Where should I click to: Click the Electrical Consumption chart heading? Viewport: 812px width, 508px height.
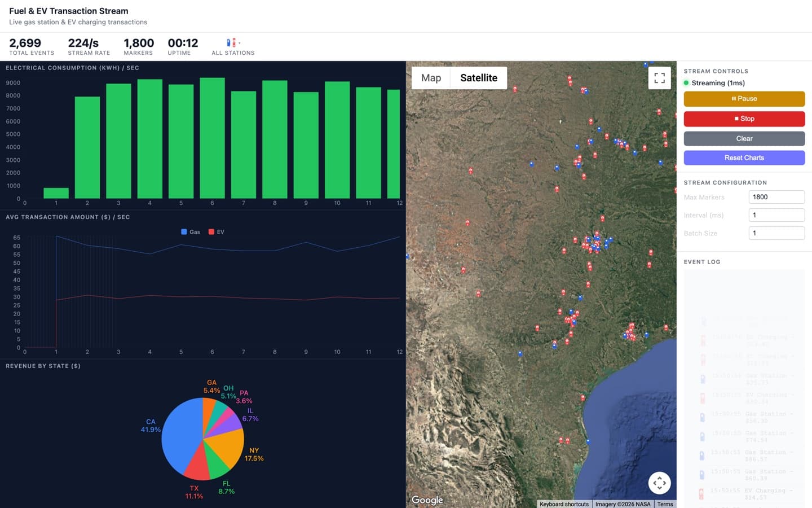point(72,68)
